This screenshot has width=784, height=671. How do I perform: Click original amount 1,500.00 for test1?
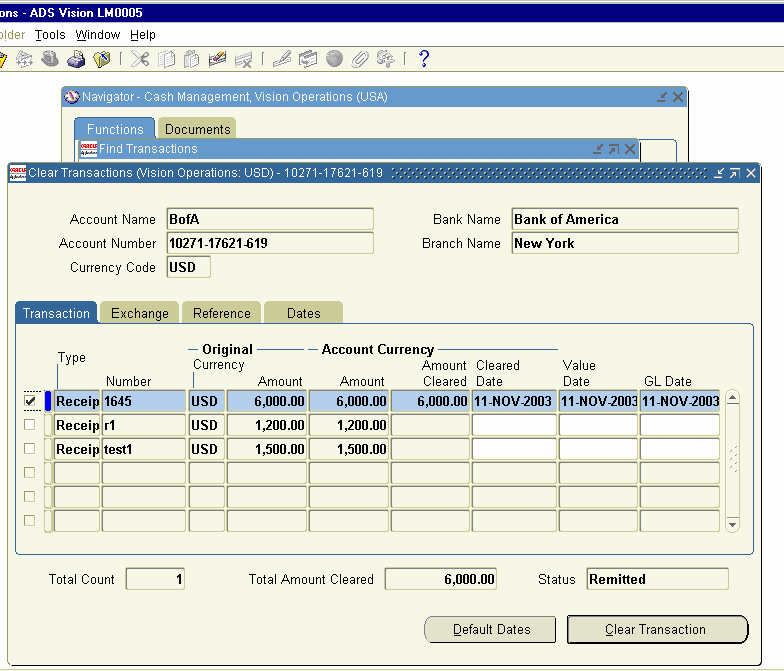click(266, 449)
